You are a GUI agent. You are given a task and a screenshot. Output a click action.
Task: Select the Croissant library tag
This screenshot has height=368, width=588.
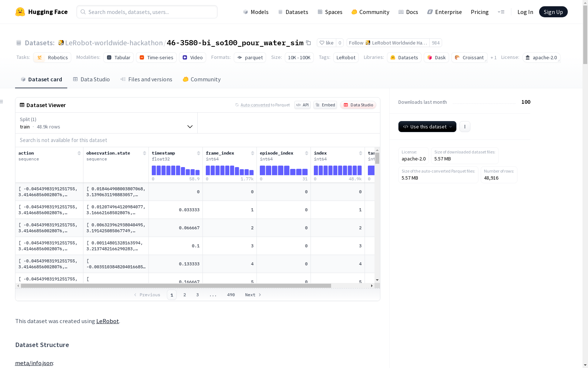(469, 57)
